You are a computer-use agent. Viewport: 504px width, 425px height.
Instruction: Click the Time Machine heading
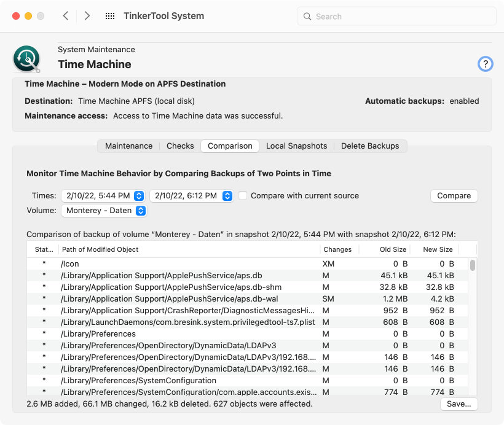click(95, 64)
